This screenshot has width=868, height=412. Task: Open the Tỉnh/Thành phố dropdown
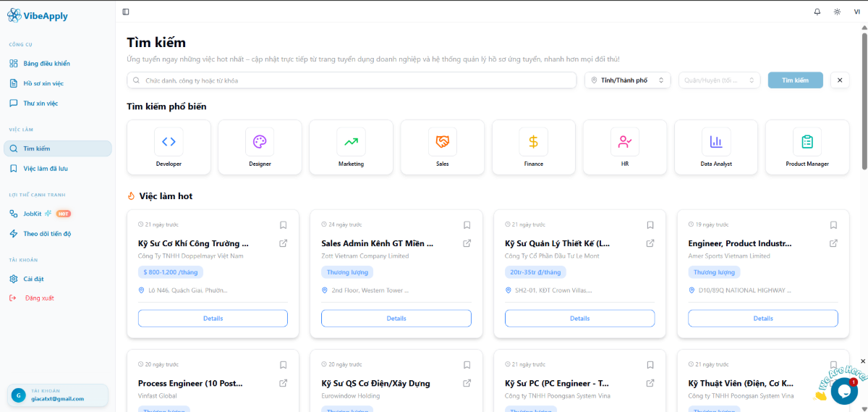pos(628,80)
